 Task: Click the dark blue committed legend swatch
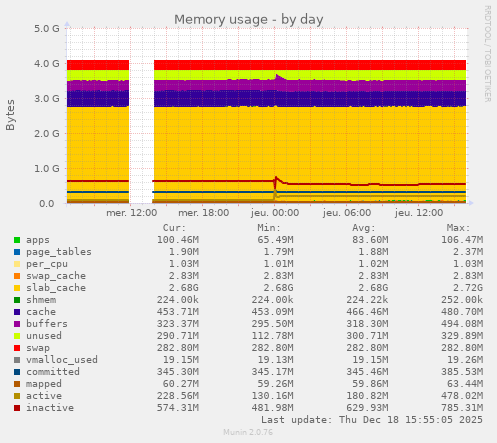(x=17, y=372)
